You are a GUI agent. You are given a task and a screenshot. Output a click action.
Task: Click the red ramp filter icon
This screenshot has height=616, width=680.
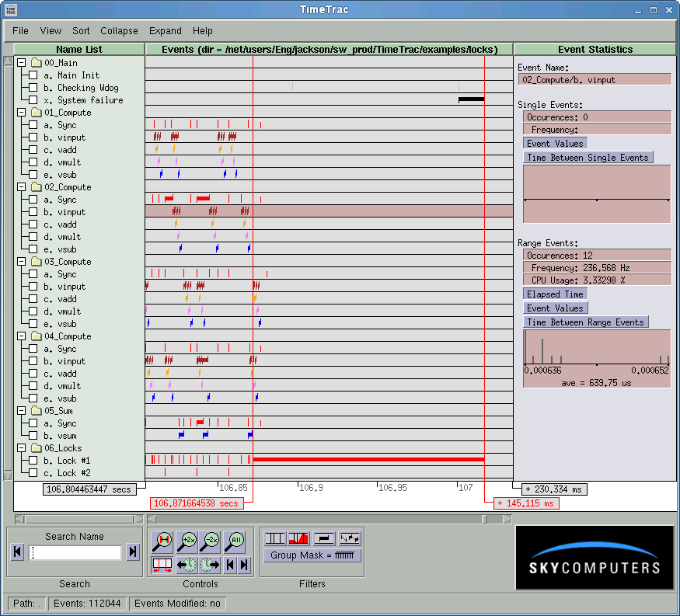298,538
